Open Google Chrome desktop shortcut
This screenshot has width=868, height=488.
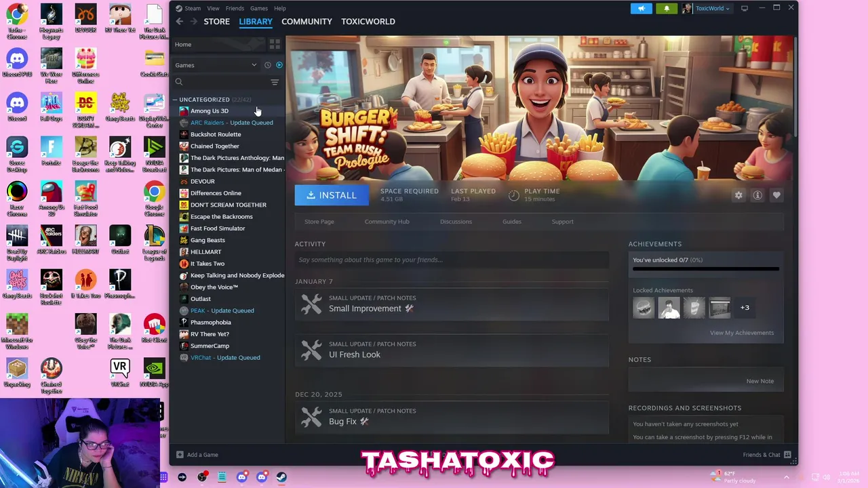click(154, 196)
